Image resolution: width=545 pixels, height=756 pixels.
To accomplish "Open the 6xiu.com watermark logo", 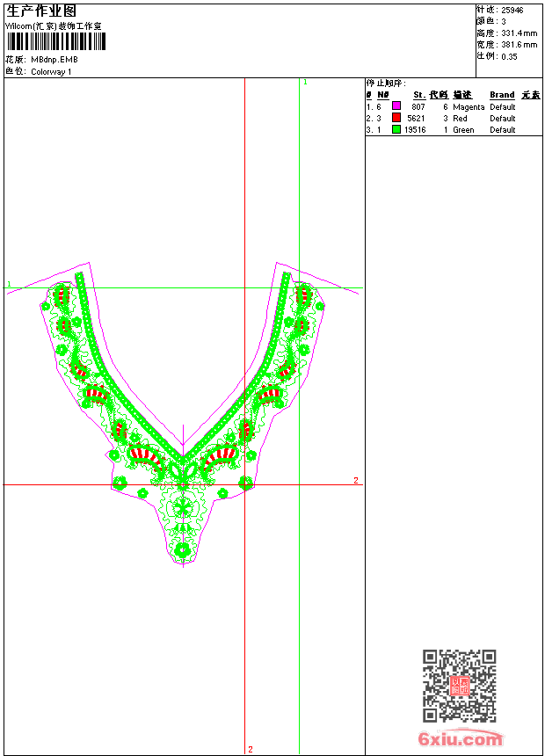I will (459, 739).
